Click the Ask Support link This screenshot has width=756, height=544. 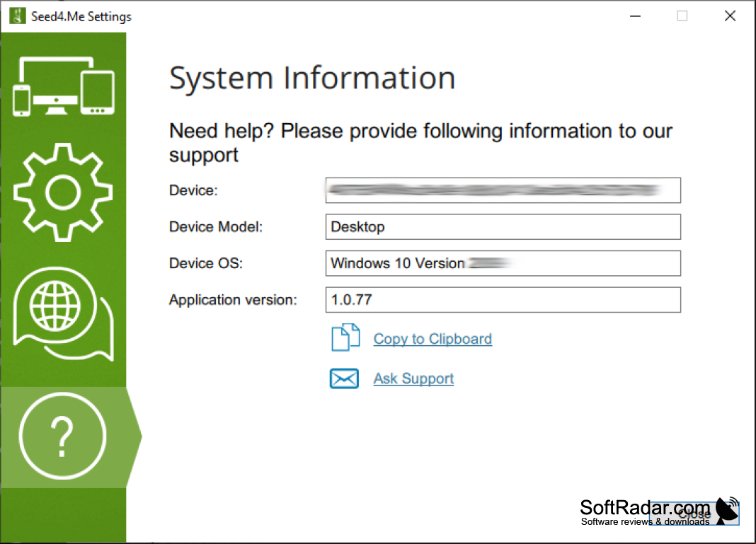(x=413, y=378)
